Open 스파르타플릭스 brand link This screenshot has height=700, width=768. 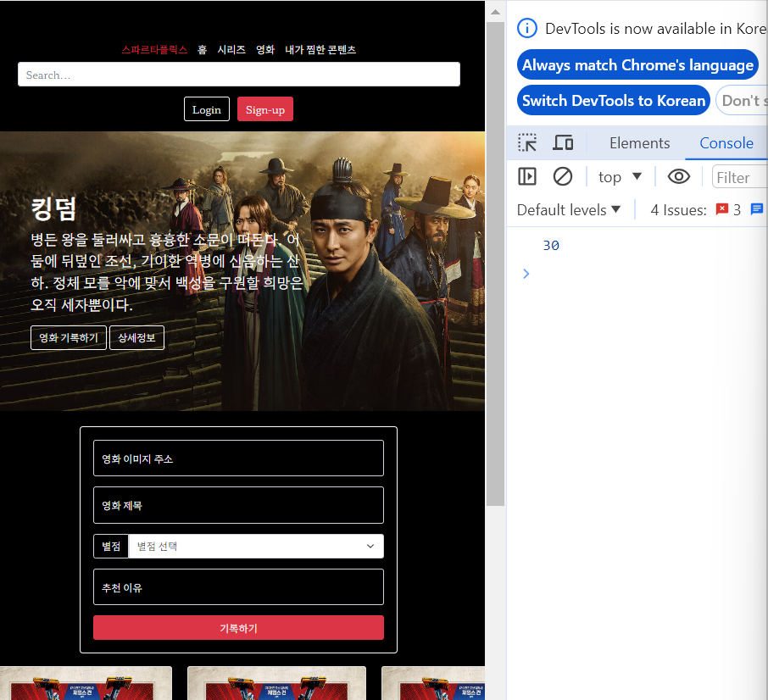[x=154, y=49]
